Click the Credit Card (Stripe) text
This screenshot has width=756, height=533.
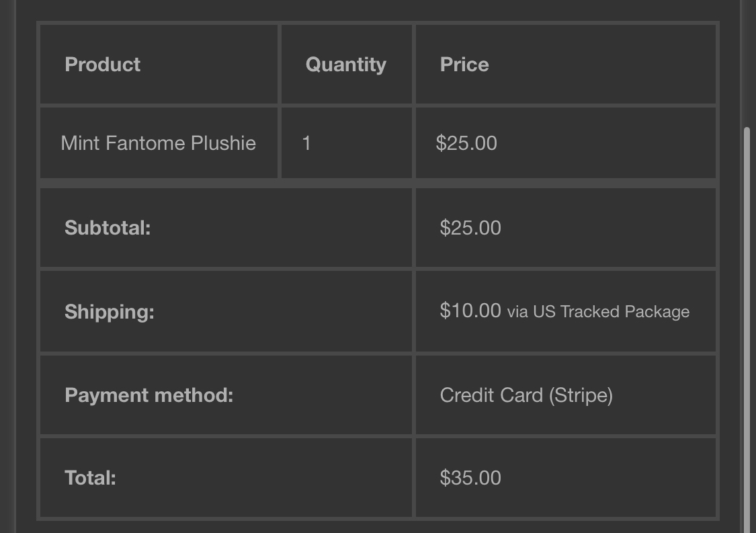[526, 395]
